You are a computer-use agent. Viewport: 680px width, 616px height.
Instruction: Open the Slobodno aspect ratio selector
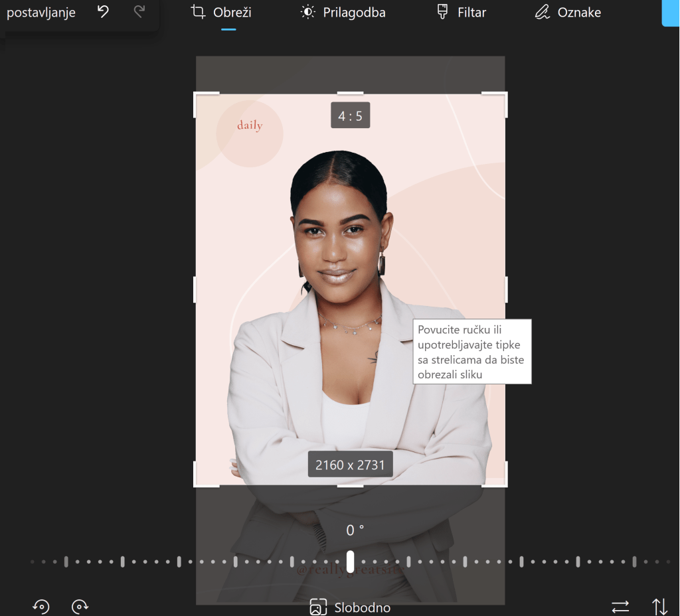350,607
